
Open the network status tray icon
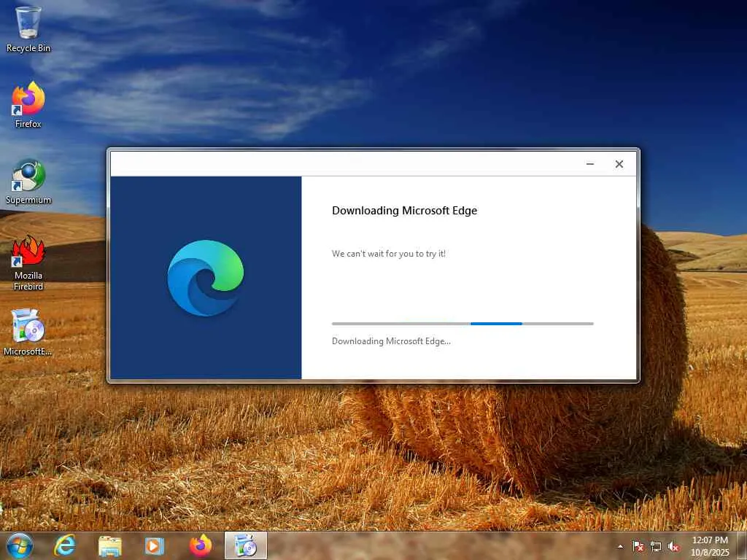coord(656,547)
